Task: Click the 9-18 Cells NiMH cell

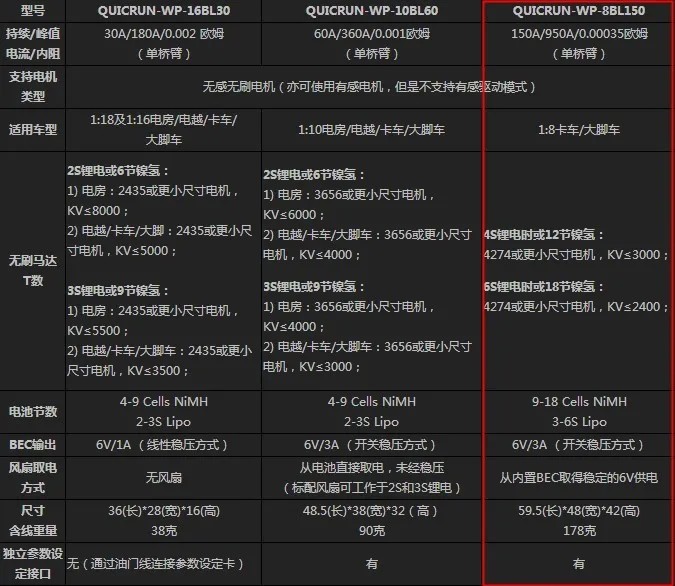Action: [x=579, y=402]
